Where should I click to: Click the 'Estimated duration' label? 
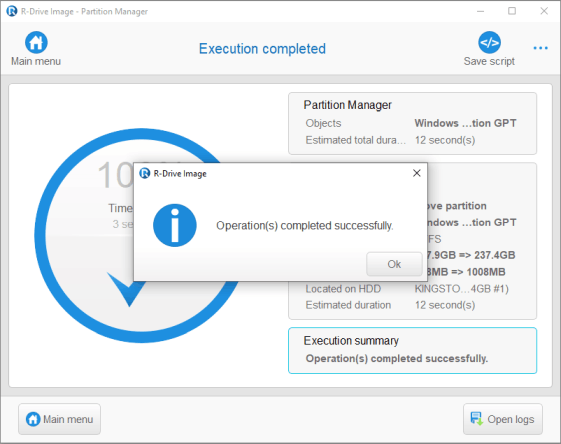[348, 305]
